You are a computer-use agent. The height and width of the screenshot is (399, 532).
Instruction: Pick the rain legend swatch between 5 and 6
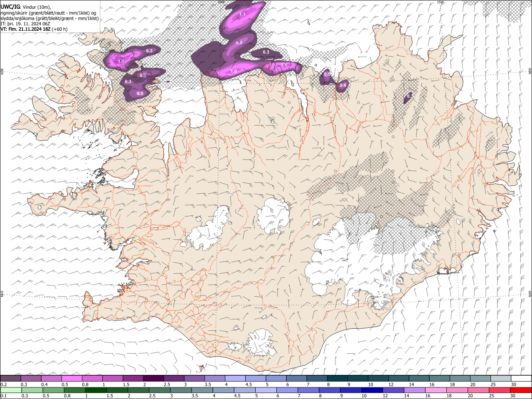click(266, 390)
